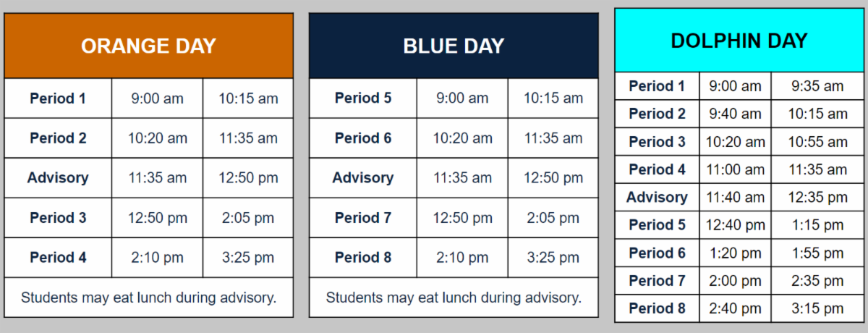Select the 3:15 pm end time cell
The width and height of the screenshot is (868, 333).
817,308
